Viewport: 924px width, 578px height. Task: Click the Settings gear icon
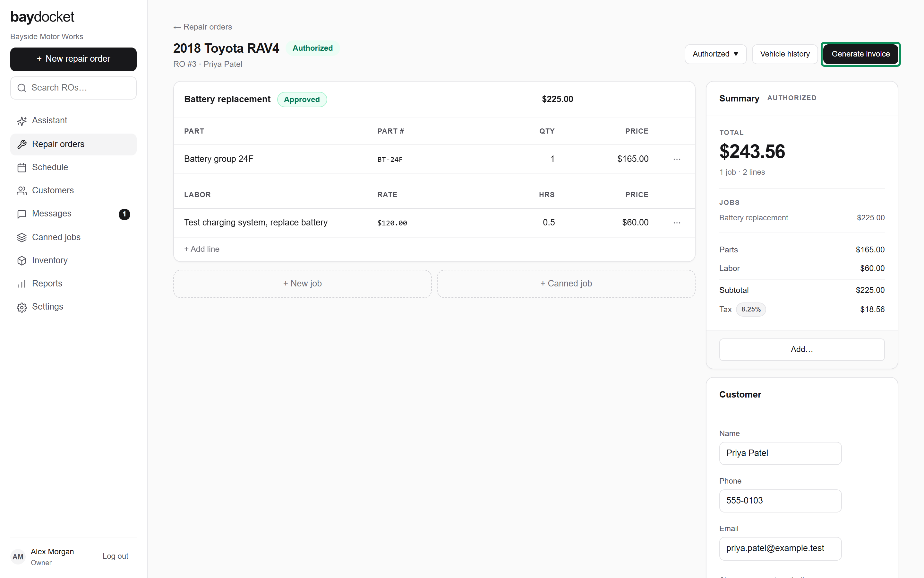point(22,307)
